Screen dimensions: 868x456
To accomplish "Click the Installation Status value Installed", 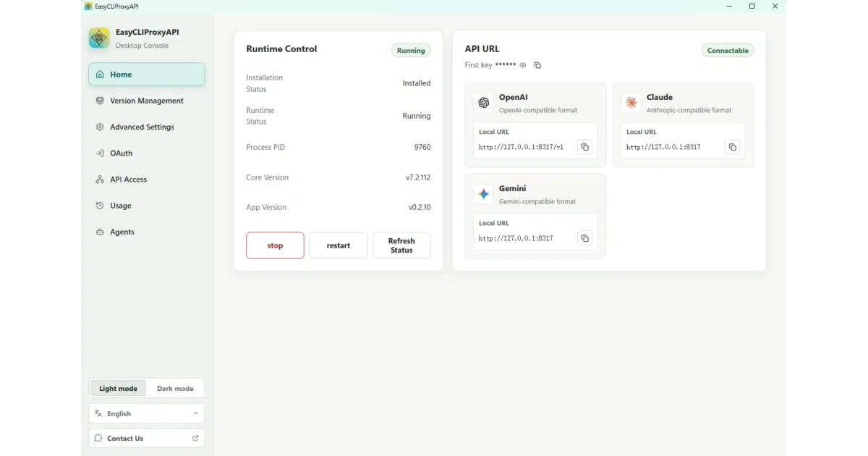I will [417, 83].
